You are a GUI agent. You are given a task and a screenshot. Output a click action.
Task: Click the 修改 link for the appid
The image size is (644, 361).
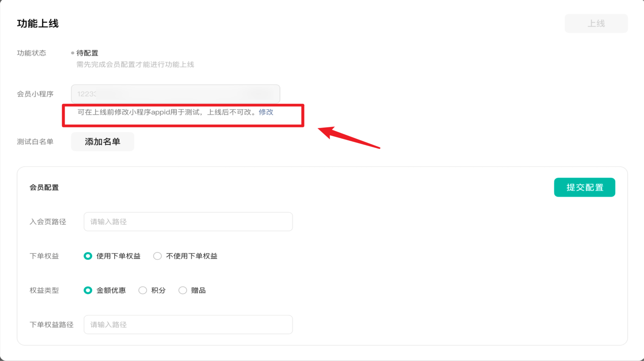click(x=266, y=112)
